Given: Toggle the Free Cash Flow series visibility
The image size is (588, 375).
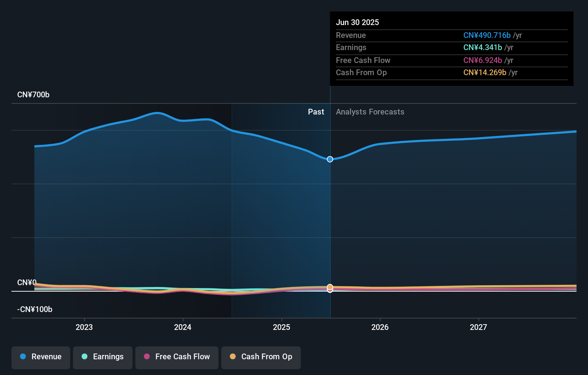Looking at the screenshot, I should tap(177, 357).
